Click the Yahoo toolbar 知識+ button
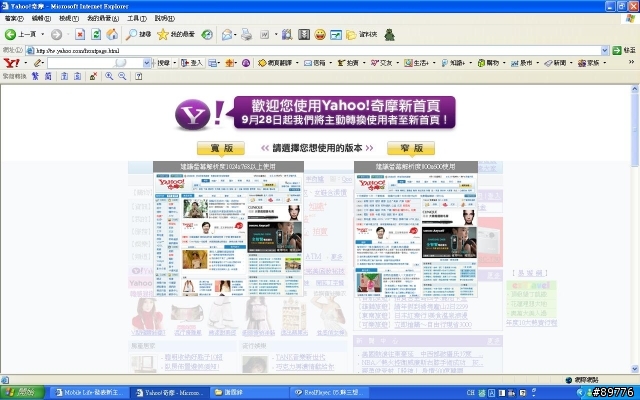Image resolution: width=640 pixels, height=400 pixels. [x=453, y=63]
